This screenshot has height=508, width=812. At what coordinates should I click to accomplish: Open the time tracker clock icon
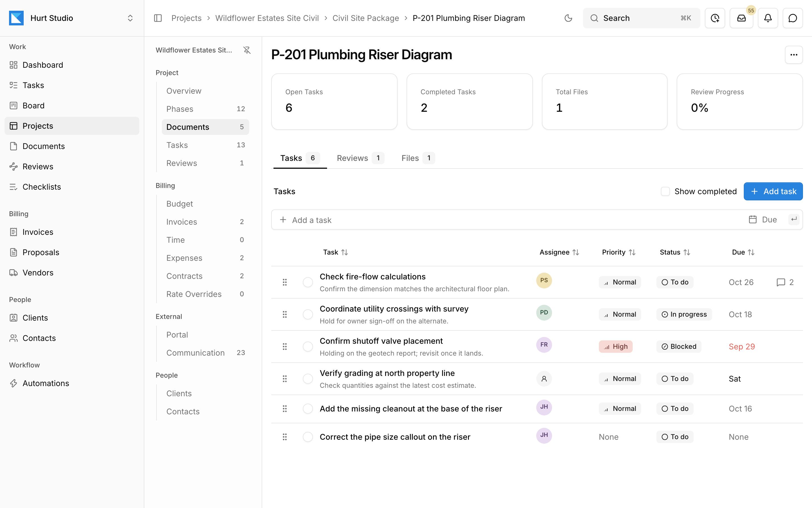click(x=715, y=18)
